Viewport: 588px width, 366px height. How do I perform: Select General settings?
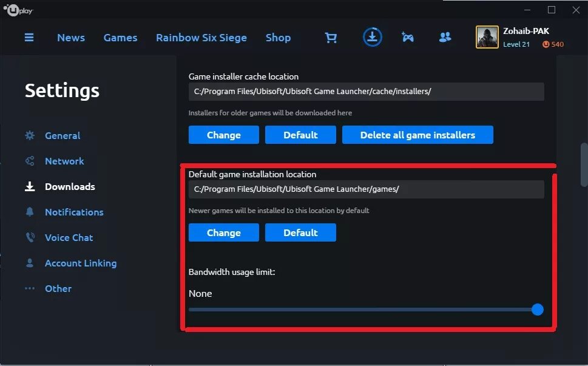point(63,135)
